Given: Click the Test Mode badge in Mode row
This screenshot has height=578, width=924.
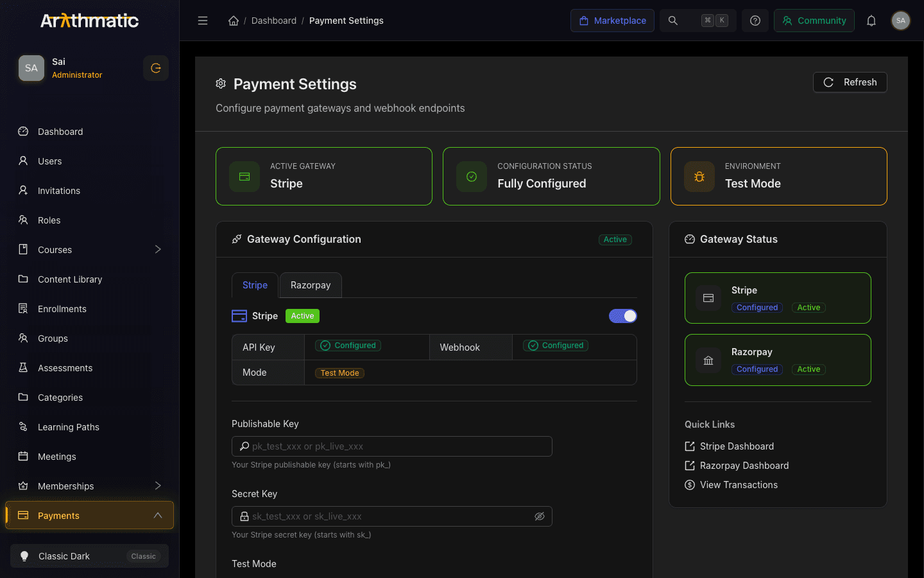Looking at the screenshot, I should [339, 373].
